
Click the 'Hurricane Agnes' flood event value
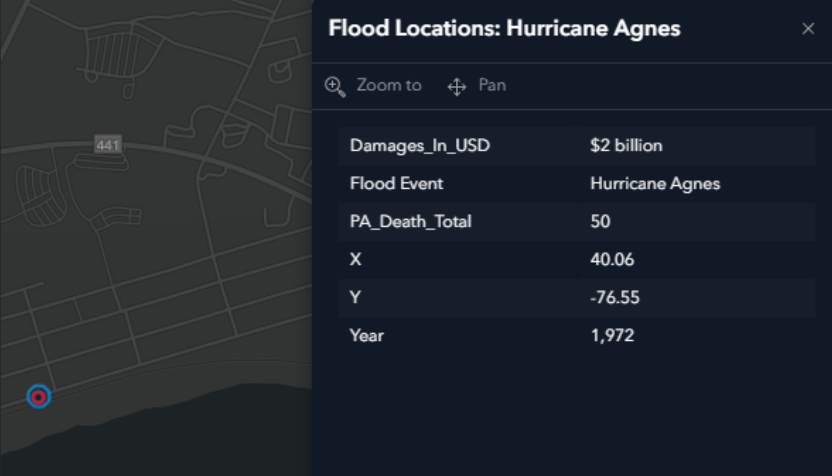click(655, 184)
